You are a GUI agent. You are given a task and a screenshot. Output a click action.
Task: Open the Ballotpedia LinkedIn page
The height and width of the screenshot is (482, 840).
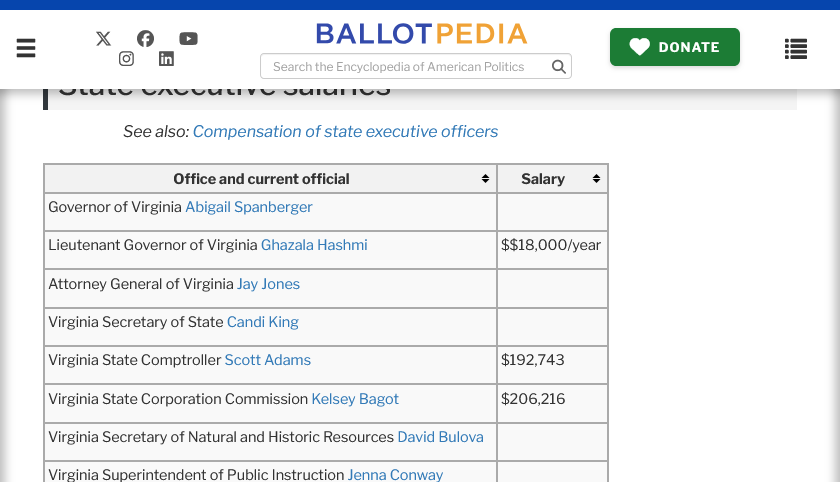tap(166, 59)
